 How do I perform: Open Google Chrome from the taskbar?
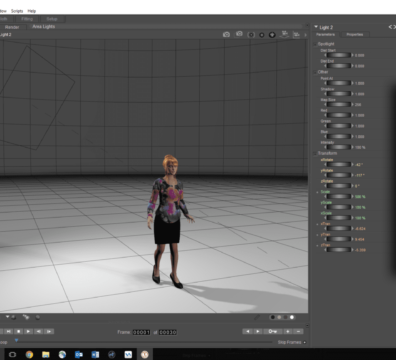[29, 354]
